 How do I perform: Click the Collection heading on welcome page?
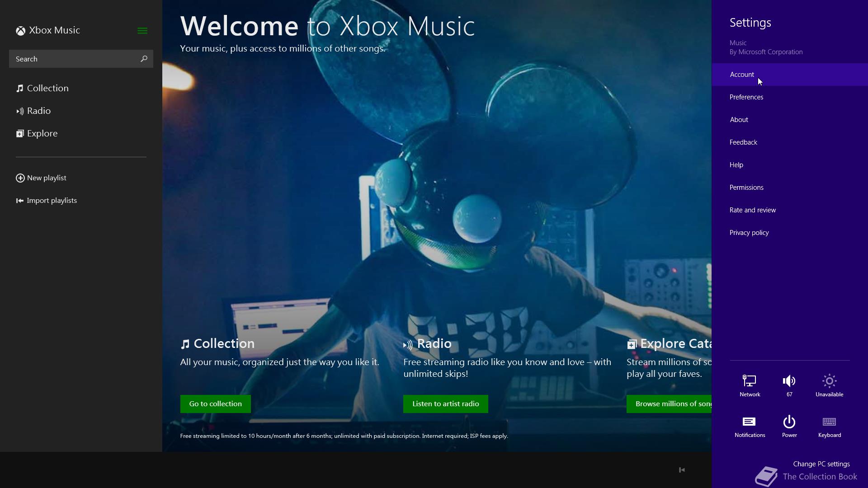217,344
